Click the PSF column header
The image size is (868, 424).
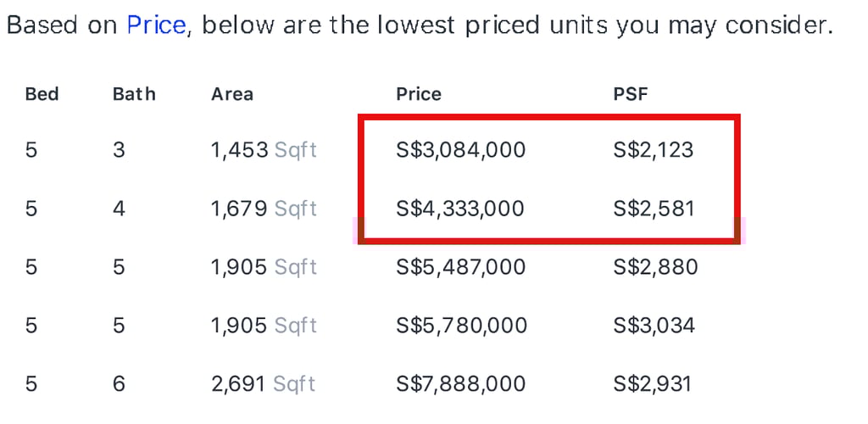point(631,94)
